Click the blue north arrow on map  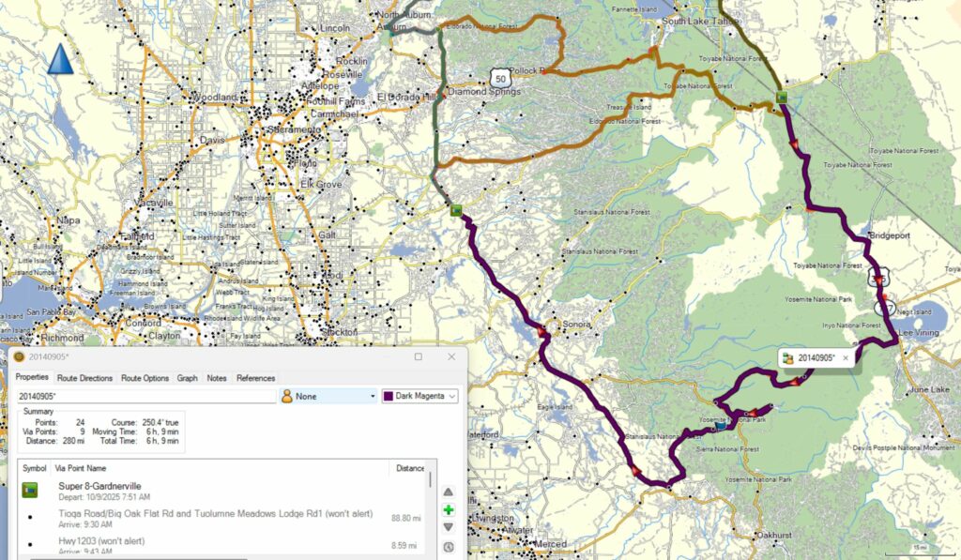pos(60,59)
